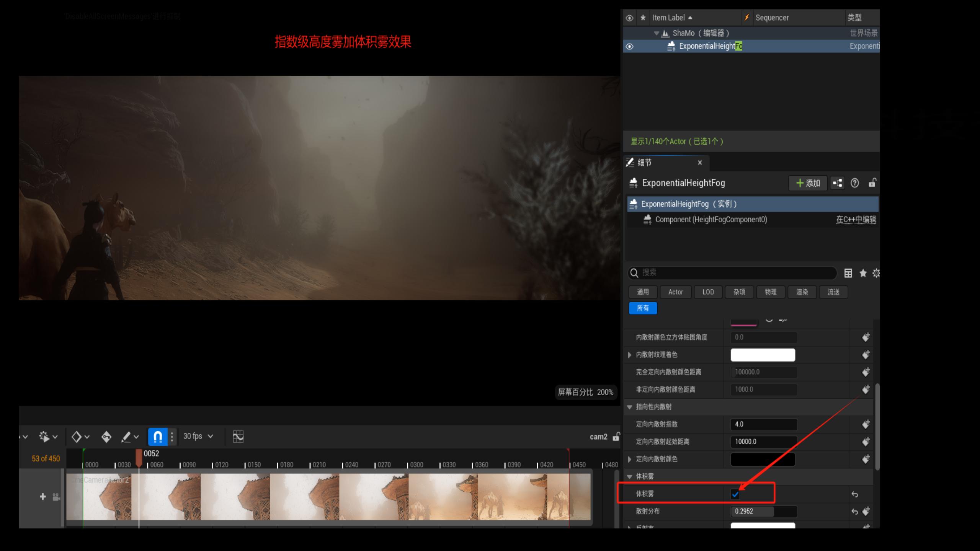This screenshot has width=980, height=551.
Task: Toggle visibility eye for ExponentialHeightFog row
Action: pos(629,46)
